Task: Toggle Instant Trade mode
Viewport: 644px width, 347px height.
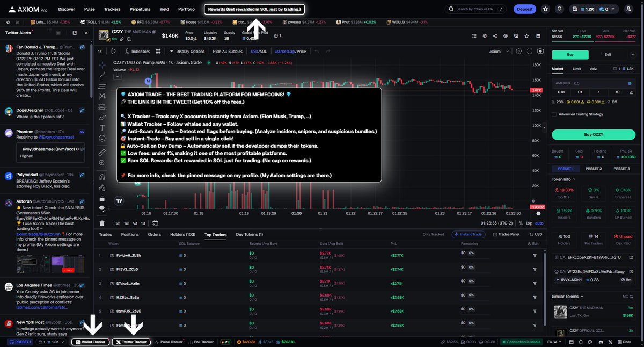Action: 470,234
